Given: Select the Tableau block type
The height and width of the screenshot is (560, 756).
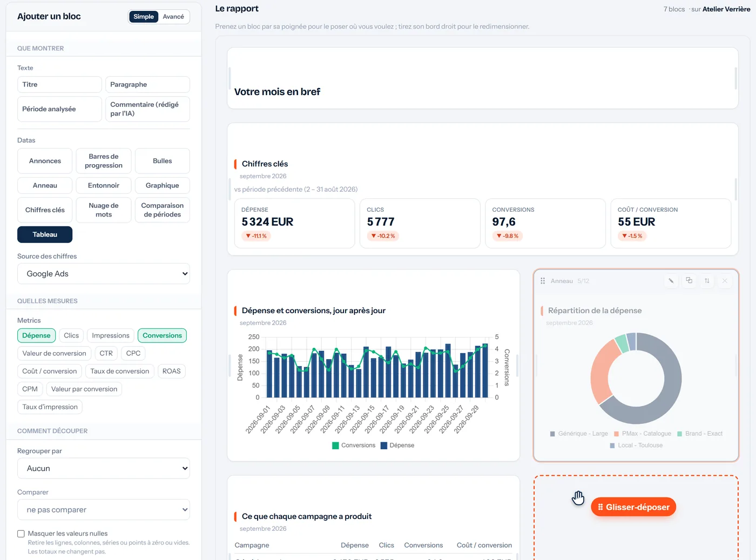Looking at the screenshot, I should pos(45,234).
